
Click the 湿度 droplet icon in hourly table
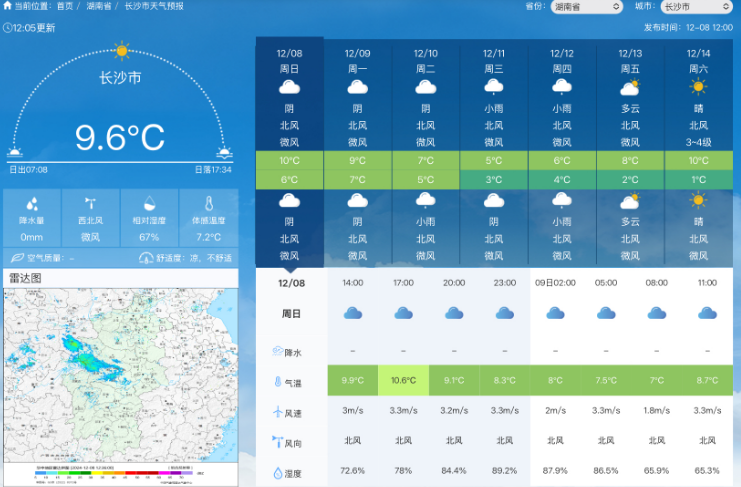click(x=277, y=472)
